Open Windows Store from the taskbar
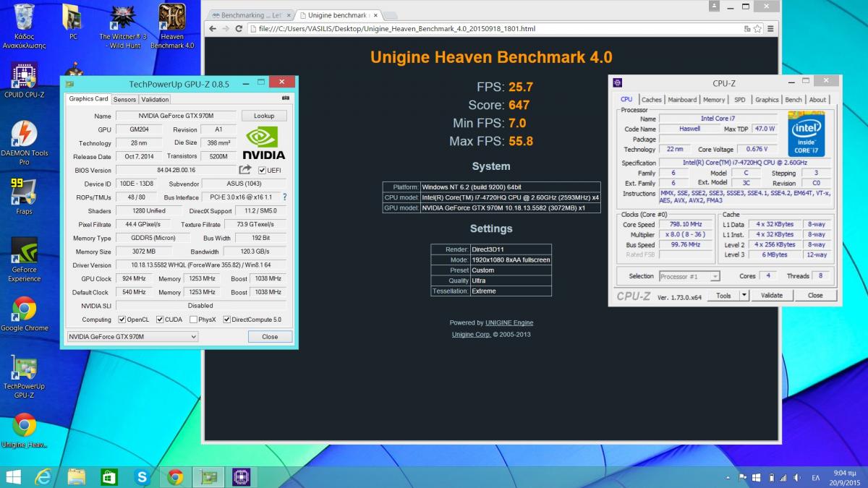Viewport: 868px width, 488px height. (x=109, y=476)
